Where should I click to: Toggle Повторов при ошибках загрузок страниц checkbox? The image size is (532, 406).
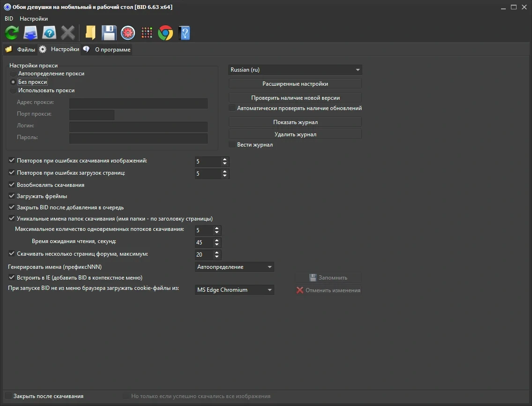tap(12, 173)
